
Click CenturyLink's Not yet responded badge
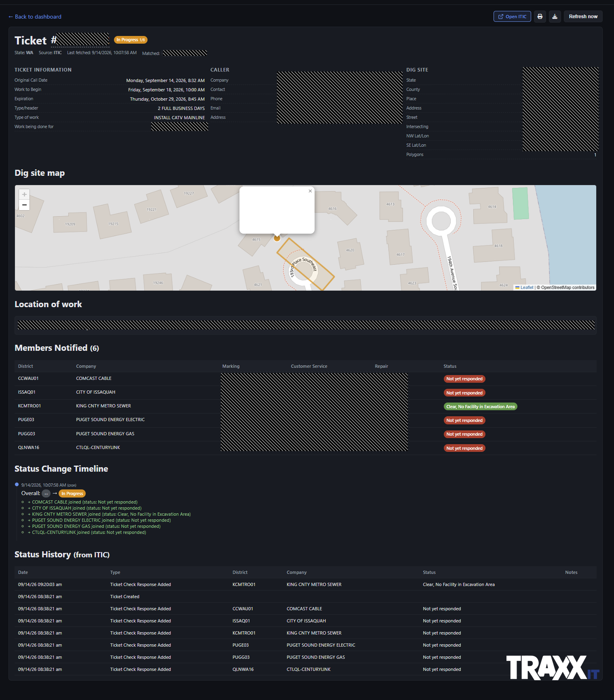click(x=464, y=448)
